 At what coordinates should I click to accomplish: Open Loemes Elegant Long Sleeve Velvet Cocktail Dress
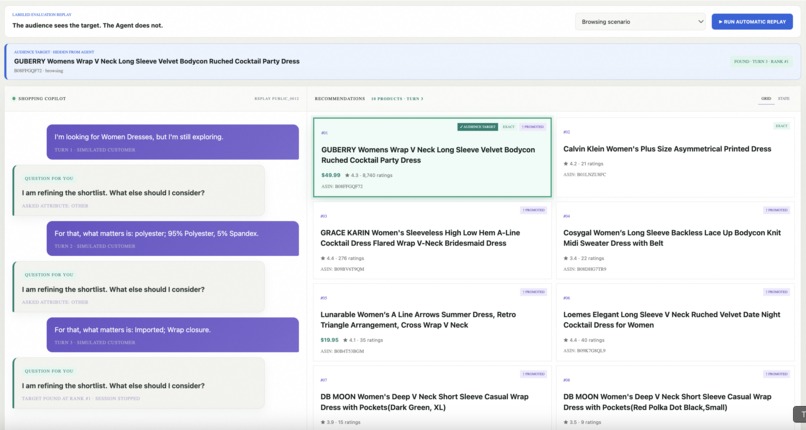point(672,320)
